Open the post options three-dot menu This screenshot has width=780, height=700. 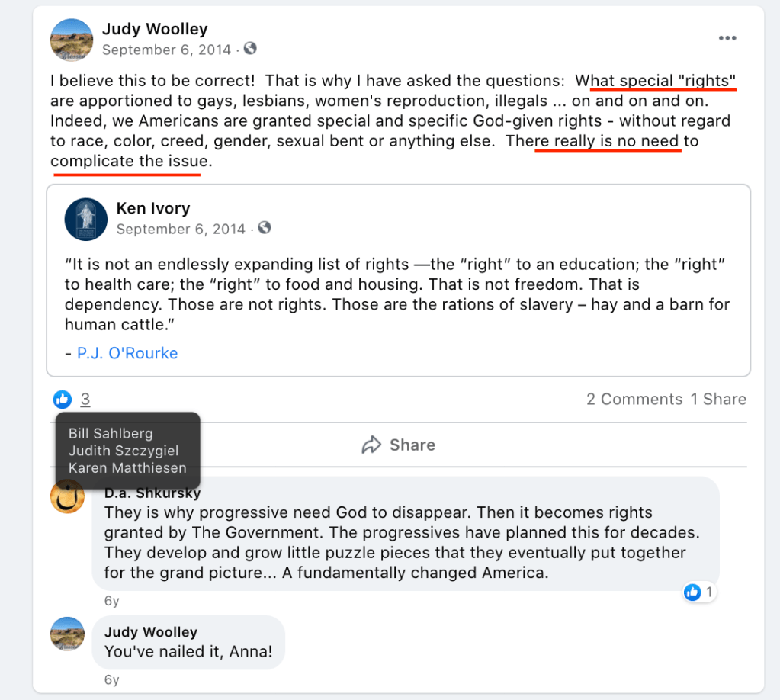click(727, 39)
